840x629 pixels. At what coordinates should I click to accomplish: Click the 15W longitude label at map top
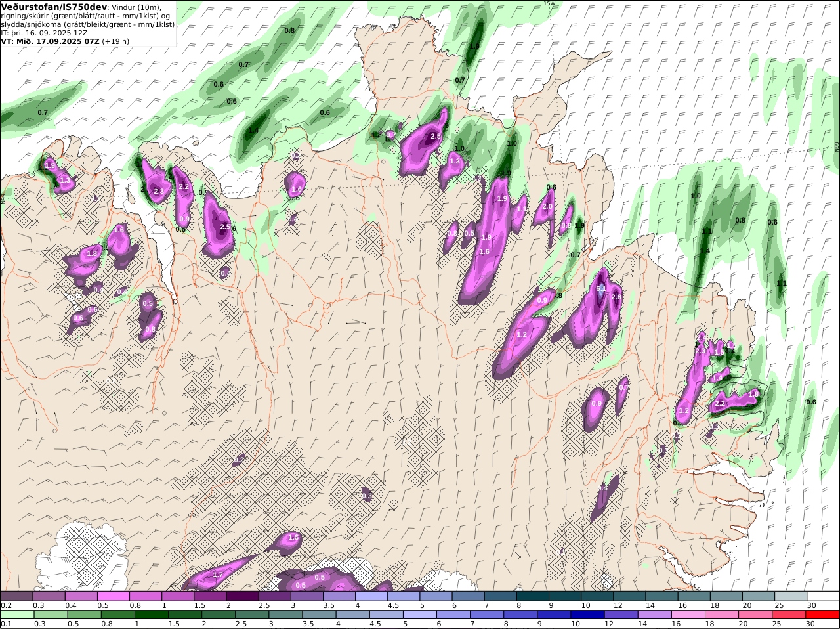point(549,3)
